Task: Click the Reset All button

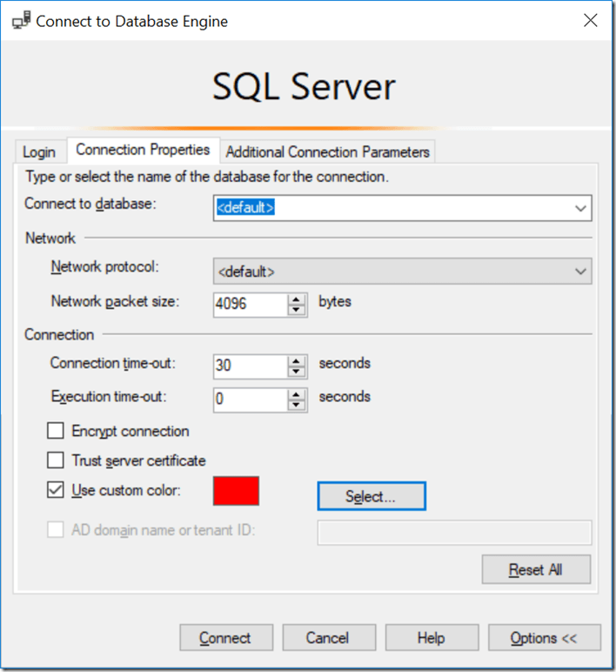Action: 536,569
